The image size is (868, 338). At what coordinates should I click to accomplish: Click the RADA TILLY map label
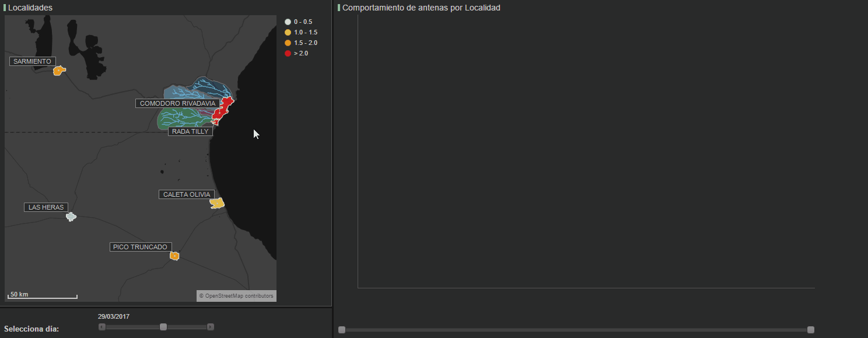190,131
